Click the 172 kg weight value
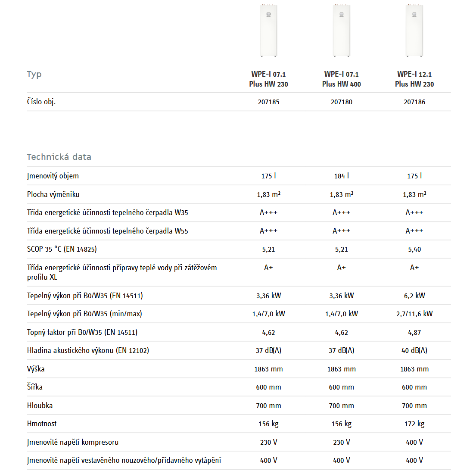The width and height of the screenshot is (476, 474). 414,424
